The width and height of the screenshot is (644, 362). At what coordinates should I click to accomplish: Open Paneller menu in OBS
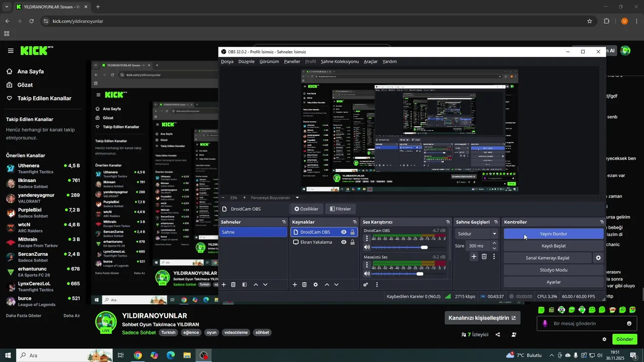pos(292,61)
